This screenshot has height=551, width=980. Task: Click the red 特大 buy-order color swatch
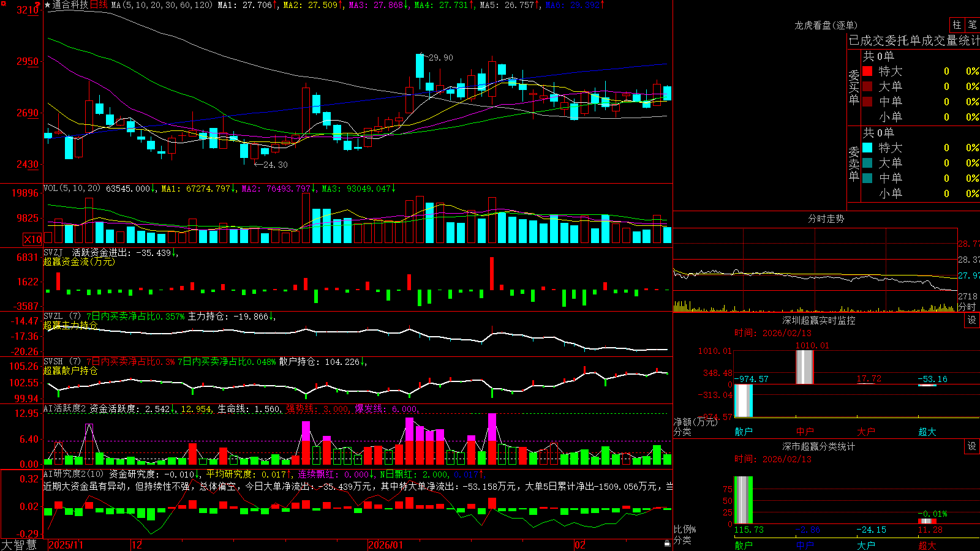(x=867, y=71)
